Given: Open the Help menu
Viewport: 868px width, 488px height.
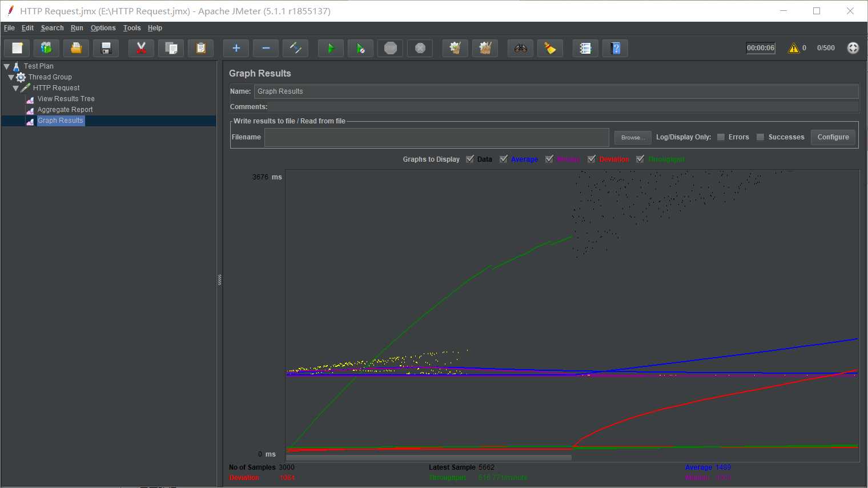Looking at the screenshot, I should [155, 28].
